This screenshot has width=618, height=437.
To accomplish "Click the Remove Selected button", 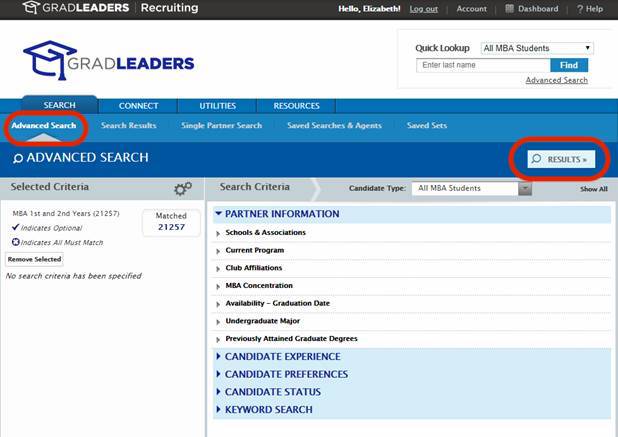I will point(34,259).
